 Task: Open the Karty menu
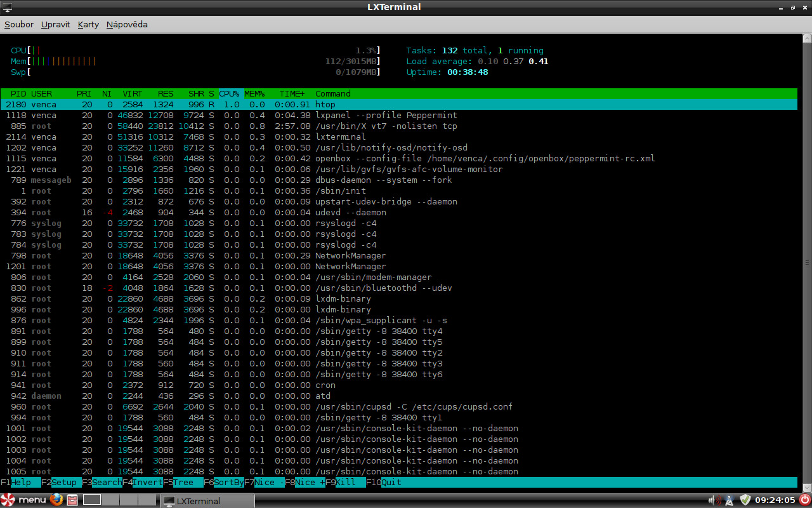tap(88, 25)
